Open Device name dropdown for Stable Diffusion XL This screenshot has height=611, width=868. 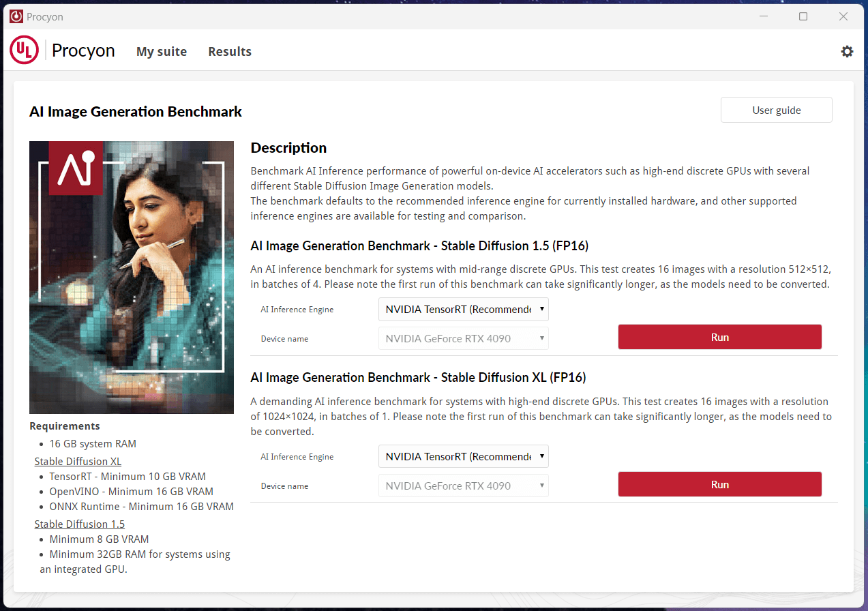[x=464, y=486]
